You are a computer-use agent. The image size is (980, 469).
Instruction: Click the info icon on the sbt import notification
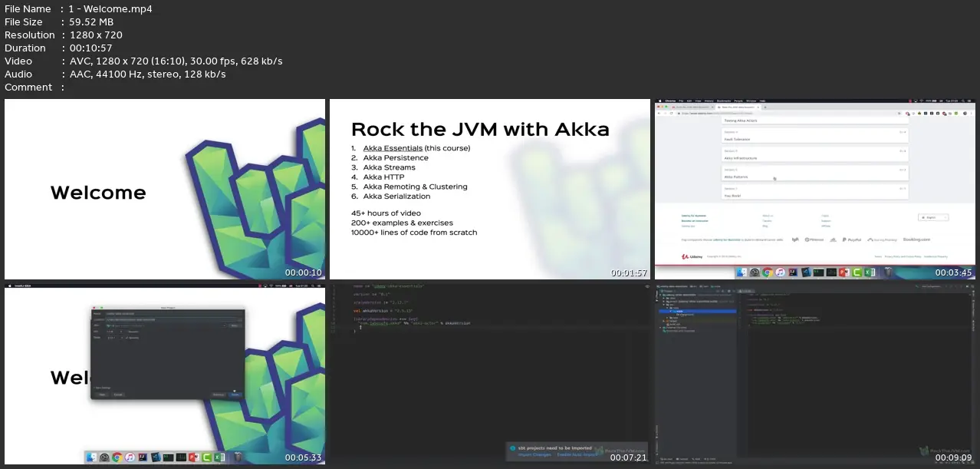click(512, 448)
